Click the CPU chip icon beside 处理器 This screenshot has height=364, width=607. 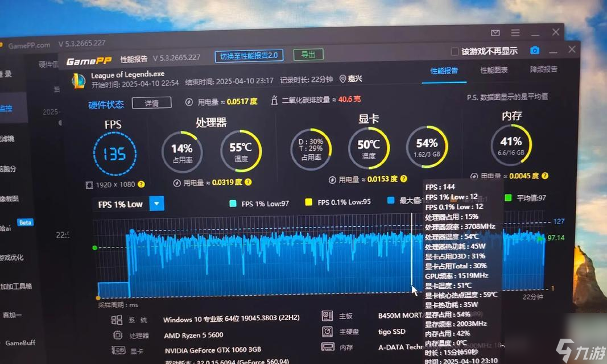[x=117, y=335]
